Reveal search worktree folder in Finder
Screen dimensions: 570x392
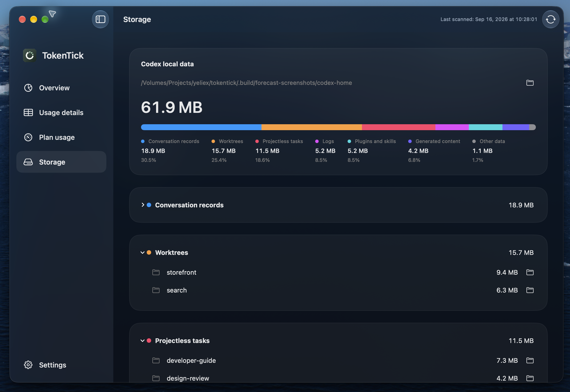pos(530,290)
